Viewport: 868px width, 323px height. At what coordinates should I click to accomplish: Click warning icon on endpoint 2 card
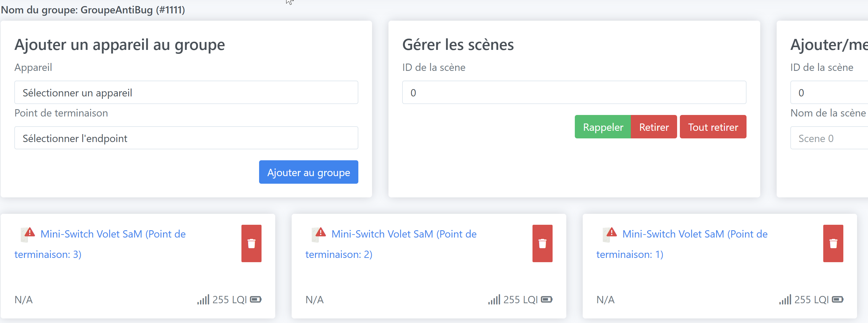[321, 232]
